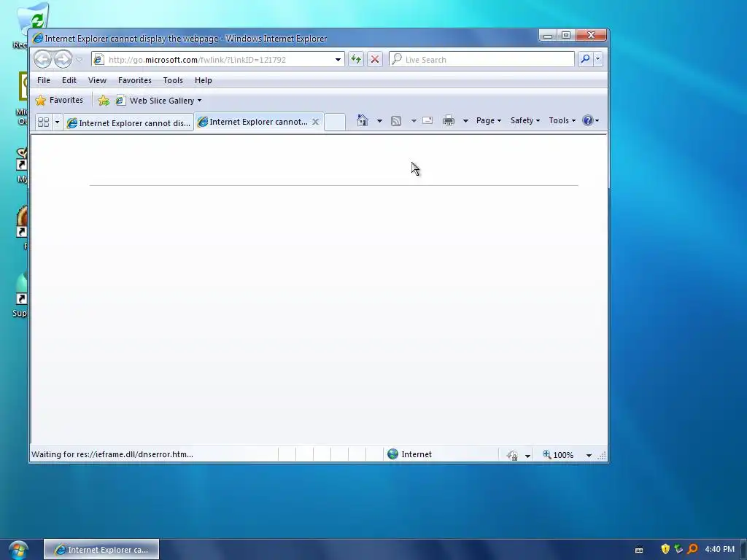This screenshot has width=747, height=560.
Task: Click the Search magnifier button
Action: pos(585,59)
